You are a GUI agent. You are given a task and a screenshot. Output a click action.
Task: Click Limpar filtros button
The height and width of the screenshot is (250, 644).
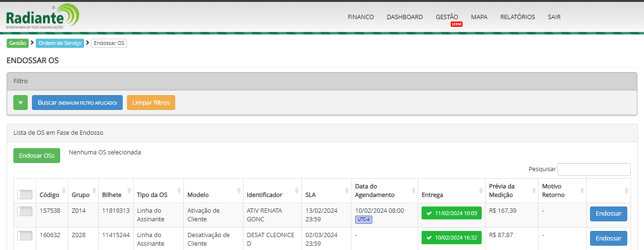pyautogui.click(x=151, y=103)
